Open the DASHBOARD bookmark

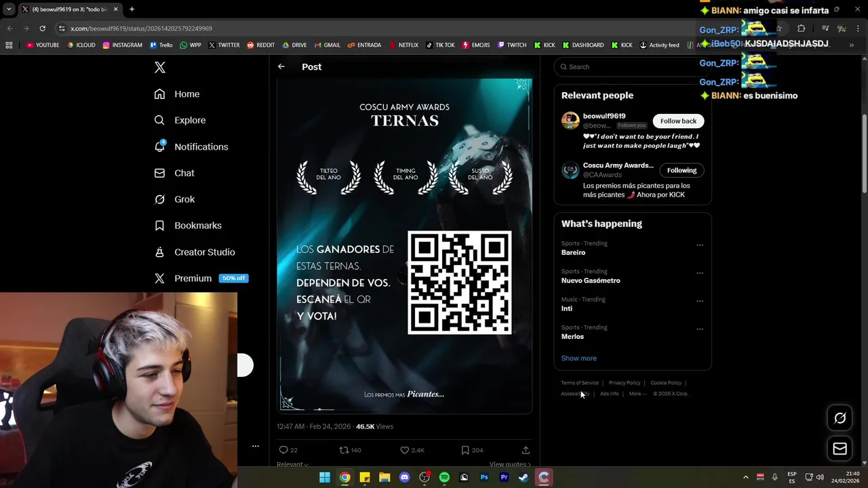coord(583,45)
